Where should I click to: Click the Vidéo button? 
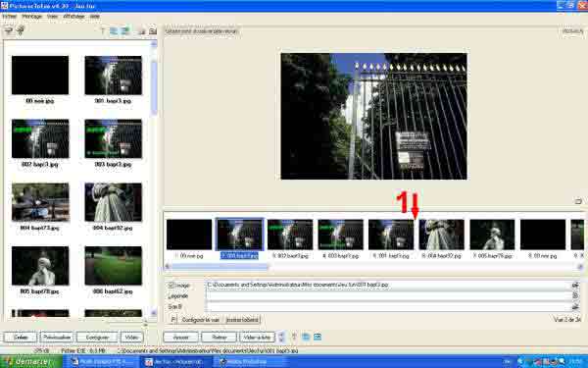(x=131, y=338)
